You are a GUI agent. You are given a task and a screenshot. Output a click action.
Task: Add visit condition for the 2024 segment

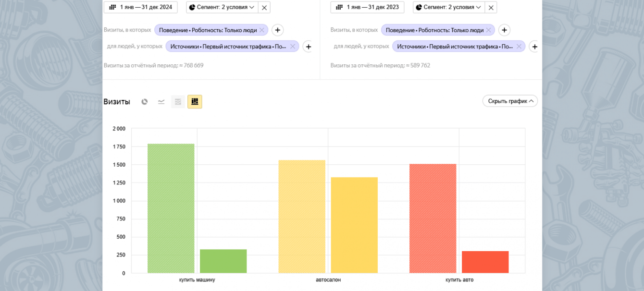[277, 30]
